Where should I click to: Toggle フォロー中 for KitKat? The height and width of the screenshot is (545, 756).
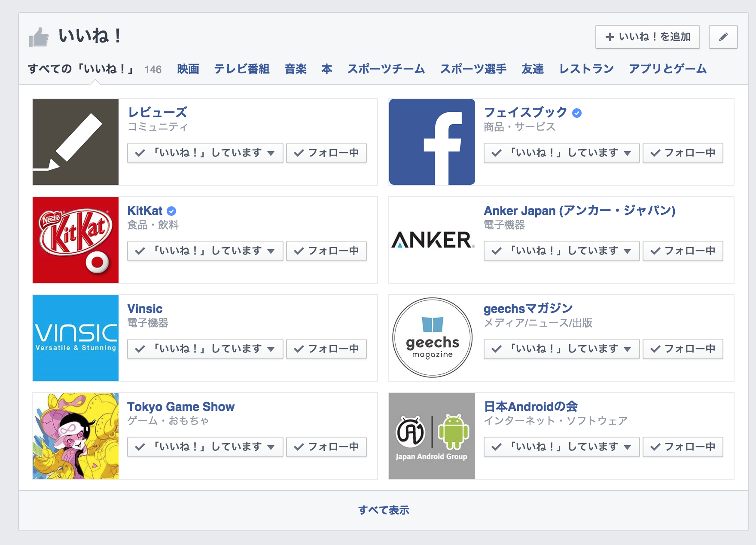[x=326, y=251]
